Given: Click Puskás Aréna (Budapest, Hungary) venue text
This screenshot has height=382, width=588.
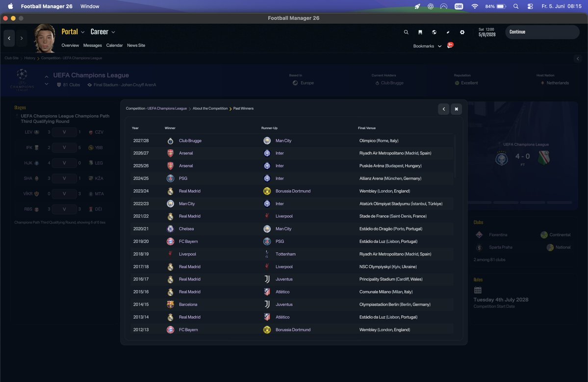Looking at the screenshot, I should pyautogui.click(x=390, y=166).
